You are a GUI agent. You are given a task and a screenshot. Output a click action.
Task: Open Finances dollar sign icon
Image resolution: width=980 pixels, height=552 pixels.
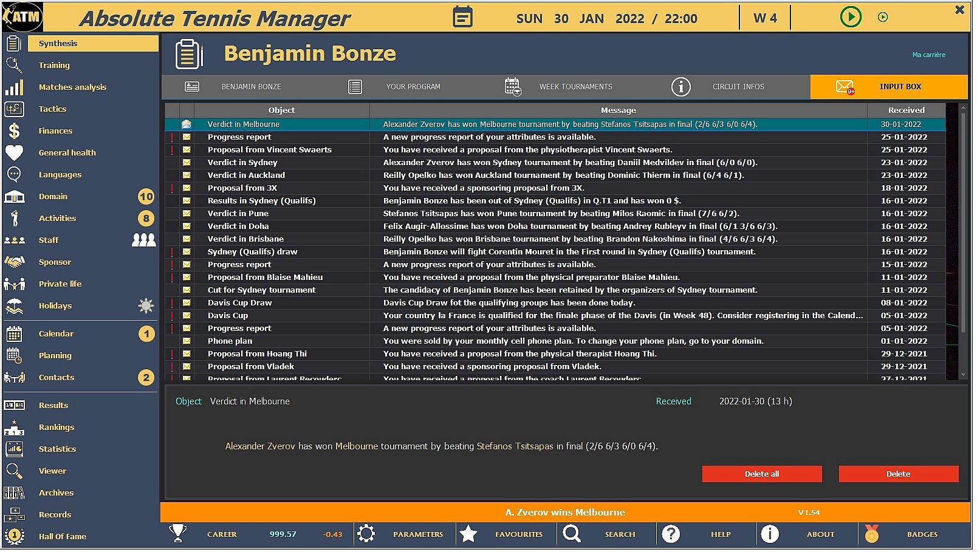[14, 131]
